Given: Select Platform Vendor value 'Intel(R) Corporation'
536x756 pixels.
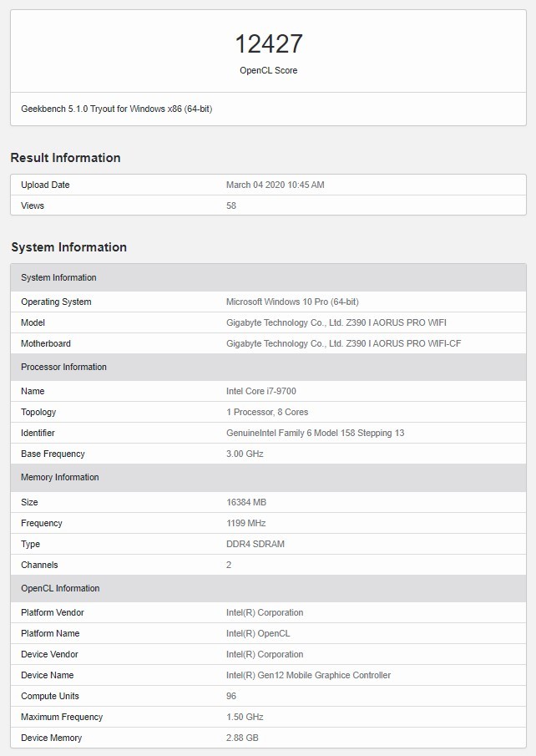Looking at the screenshot, I should tap(265, 612).
